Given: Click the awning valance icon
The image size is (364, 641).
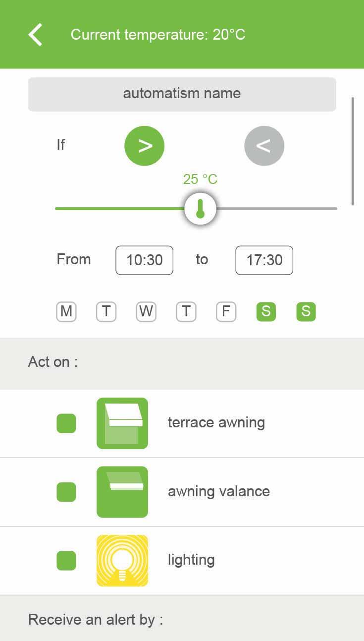Looking at the screenshot, I should (x=122, y=492).
